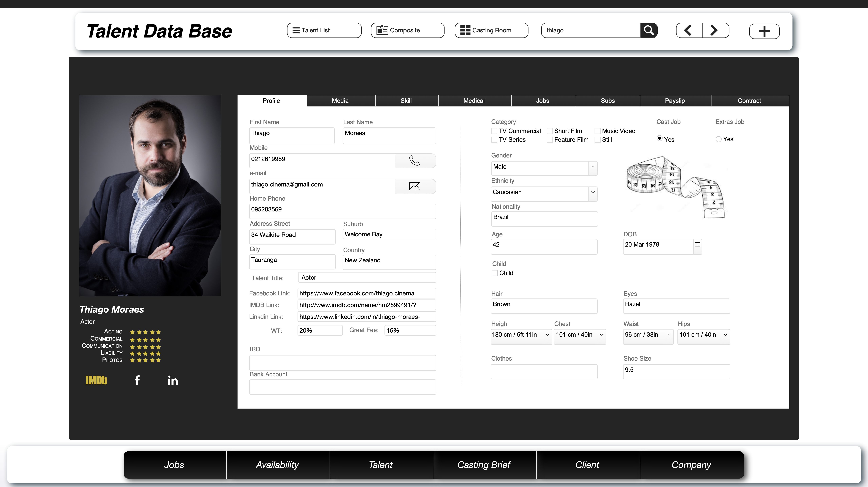The image size is (868, 487).
Task: Expand the Gender dropdown
Action: point(593,167)
